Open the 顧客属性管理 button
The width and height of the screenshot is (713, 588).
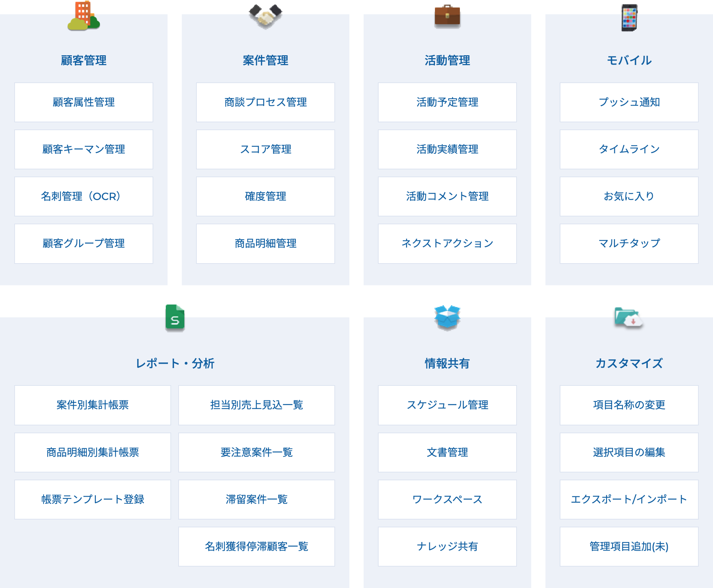click(83, 102)
